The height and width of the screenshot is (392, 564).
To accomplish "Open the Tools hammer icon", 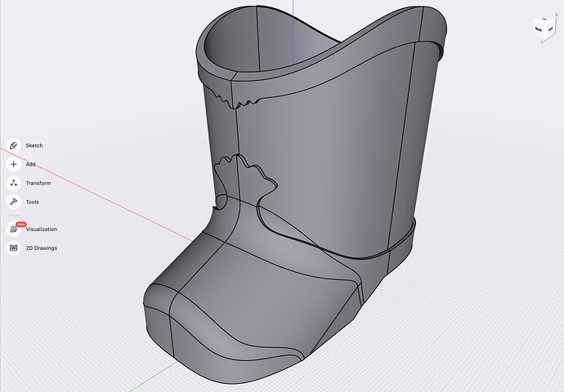I will 14,202.
